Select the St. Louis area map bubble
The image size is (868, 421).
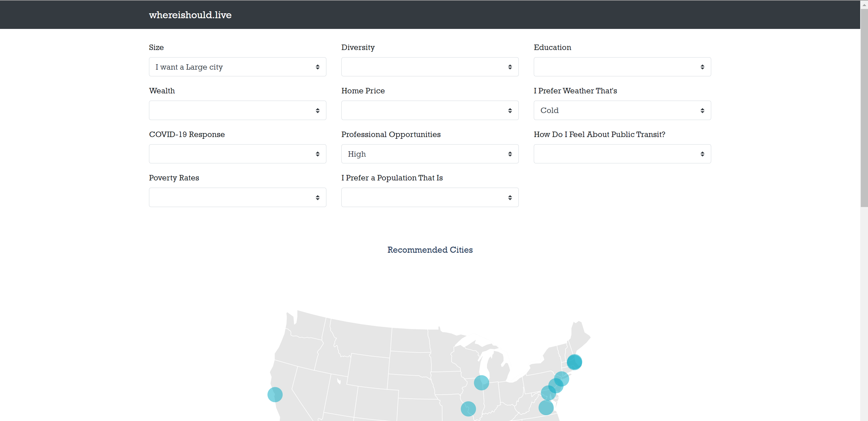pyautogui.click(x=468, y=409)
